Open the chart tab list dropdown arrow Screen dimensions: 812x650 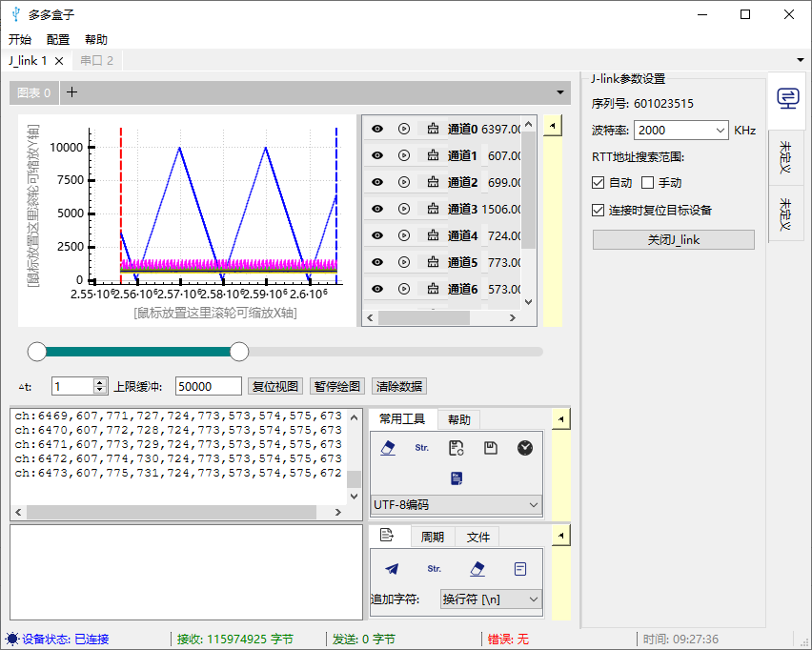coord(560,92)
